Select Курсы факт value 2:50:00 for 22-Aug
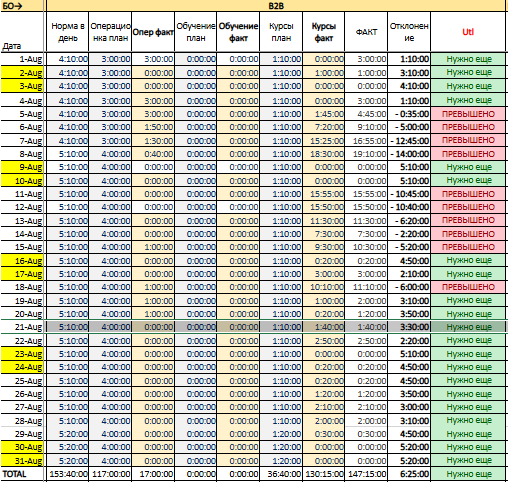508x482 pixels. [324, 341]
